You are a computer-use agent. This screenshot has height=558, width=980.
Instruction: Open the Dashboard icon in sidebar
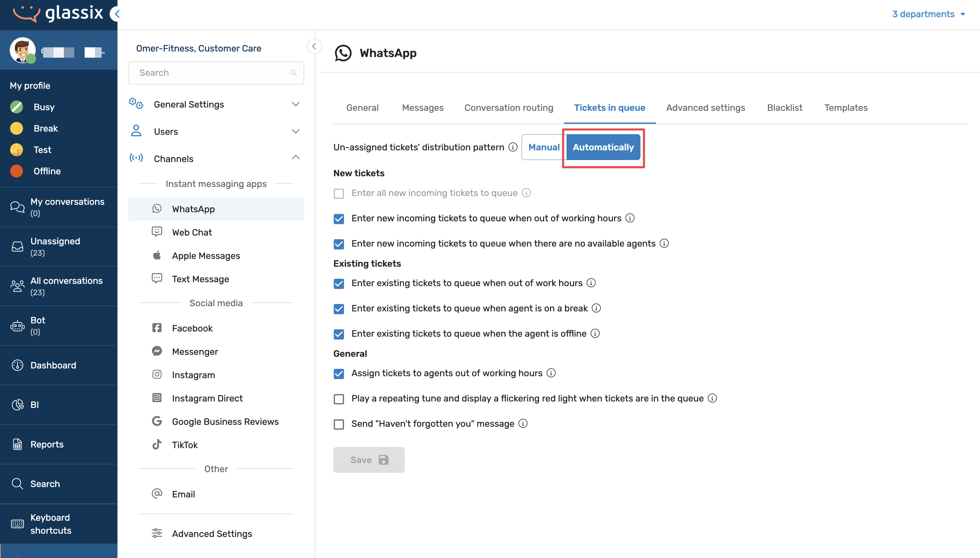click(17, 365)
